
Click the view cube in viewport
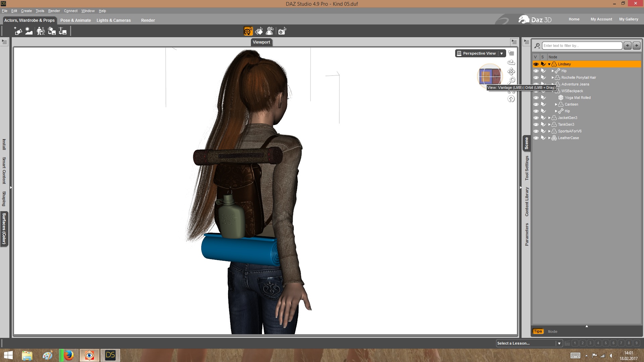[490, 76]
